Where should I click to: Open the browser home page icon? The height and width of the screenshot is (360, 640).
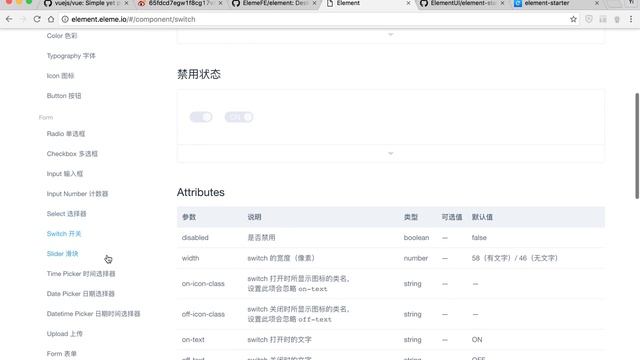51,19
